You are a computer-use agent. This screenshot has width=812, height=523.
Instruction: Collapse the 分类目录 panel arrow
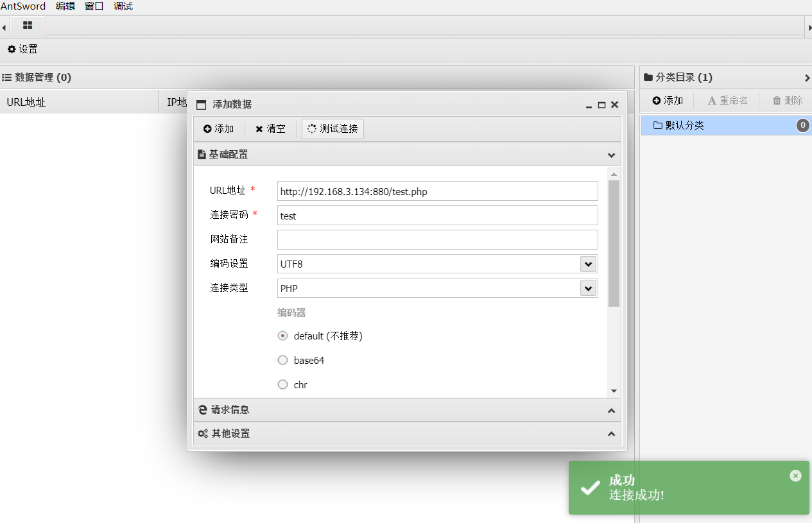[807, 78]
